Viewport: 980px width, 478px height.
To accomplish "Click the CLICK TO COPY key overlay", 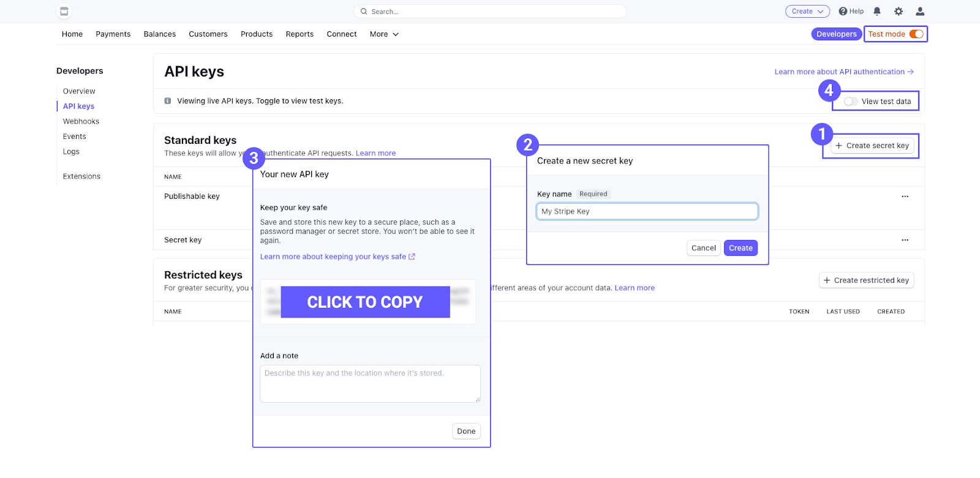I will pyautogui.click(x=366, y=302).
